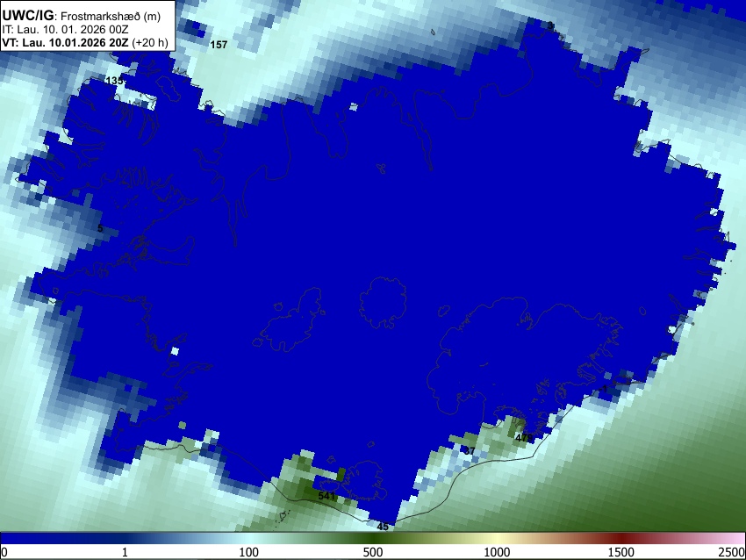Click the 0 tick on colour legend
The height and width of the screenshot is (560, 746).
[4, 552]
